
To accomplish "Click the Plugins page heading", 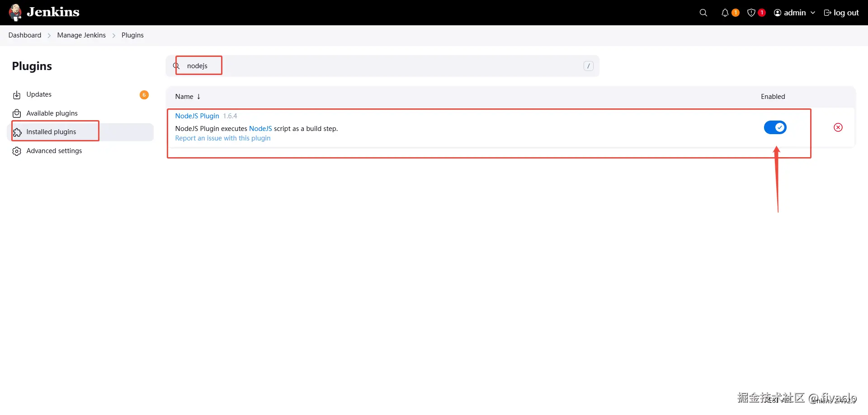I will 32,66.
